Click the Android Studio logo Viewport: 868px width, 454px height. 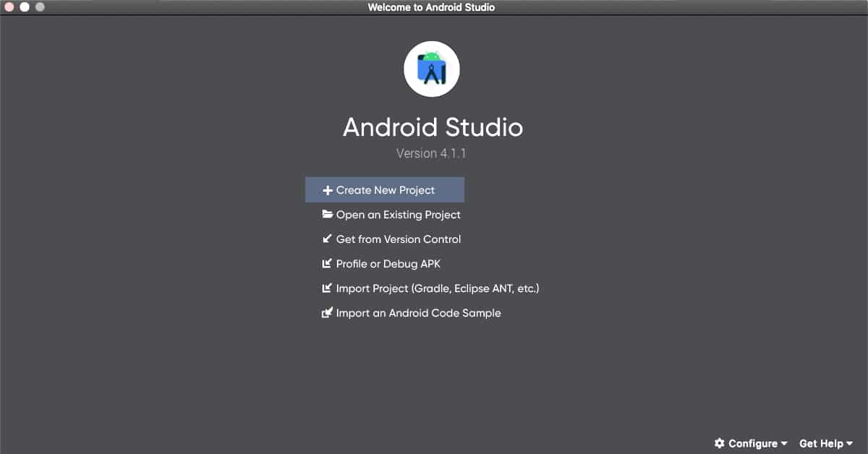432,69
